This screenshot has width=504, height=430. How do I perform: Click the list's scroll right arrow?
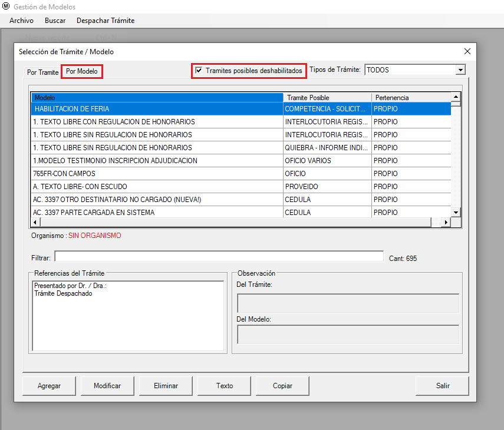pyautogui.click(x=446, y=222)
